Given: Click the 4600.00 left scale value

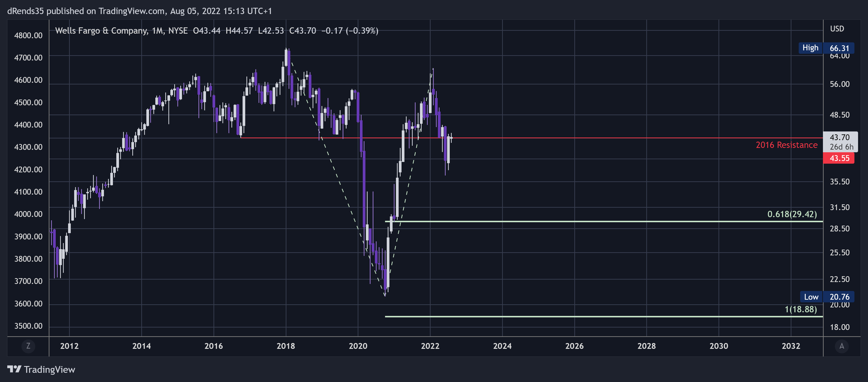Looking at the screenshot, I should coord(28,80).
